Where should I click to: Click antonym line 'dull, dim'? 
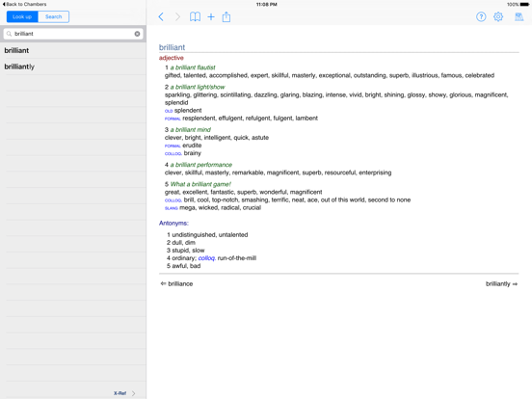pyautogui.click(x=183, y=243)
